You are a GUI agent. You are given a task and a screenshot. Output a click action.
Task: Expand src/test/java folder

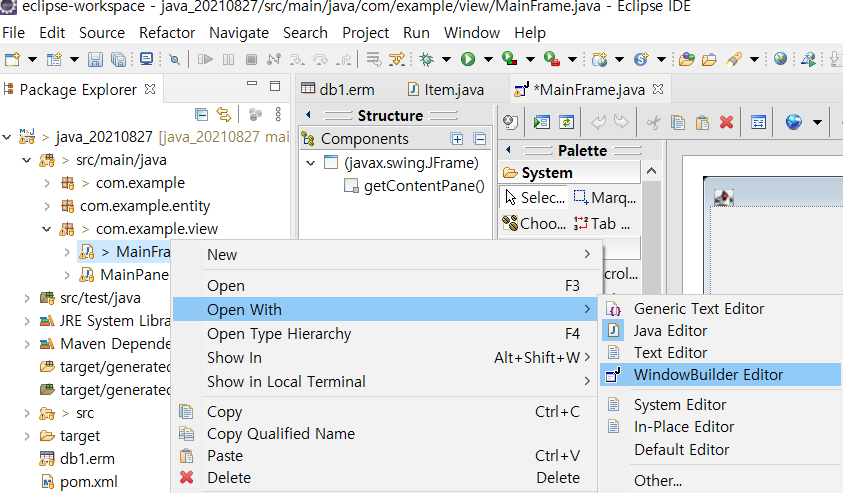[x=27, y=298]
